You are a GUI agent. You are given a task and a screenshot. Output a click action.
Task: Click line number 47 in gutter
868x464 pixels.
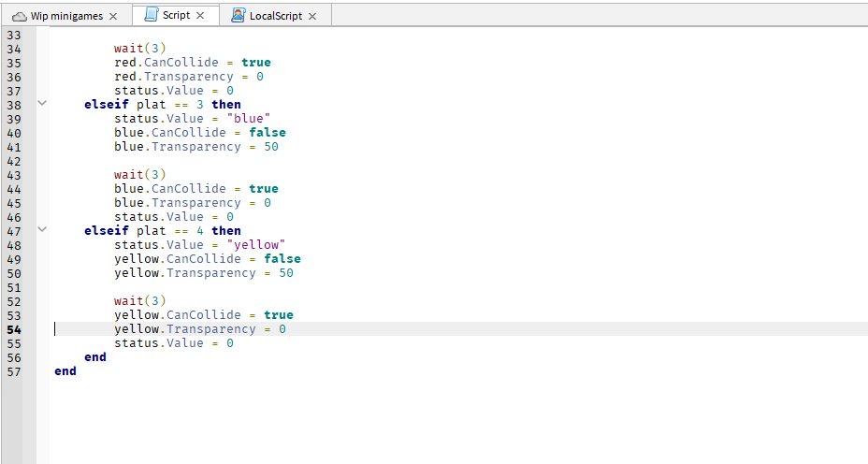coord(14,231)
